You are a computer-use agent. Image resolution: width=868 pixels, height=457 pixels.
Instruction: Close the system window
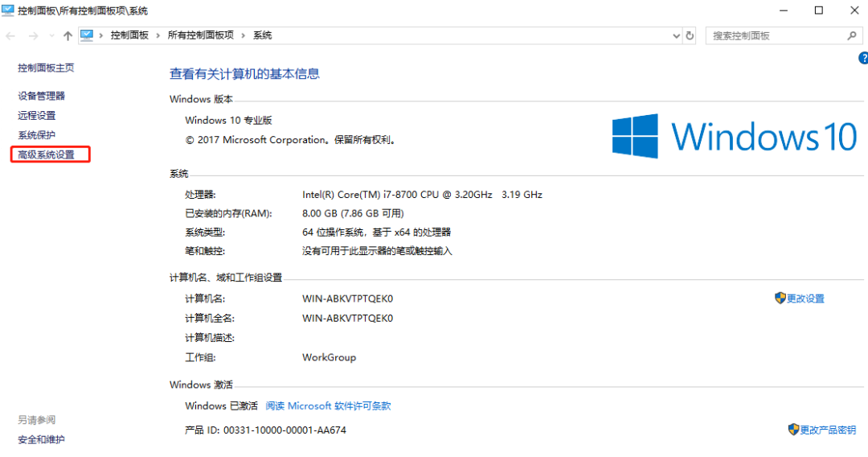[854, 10]
